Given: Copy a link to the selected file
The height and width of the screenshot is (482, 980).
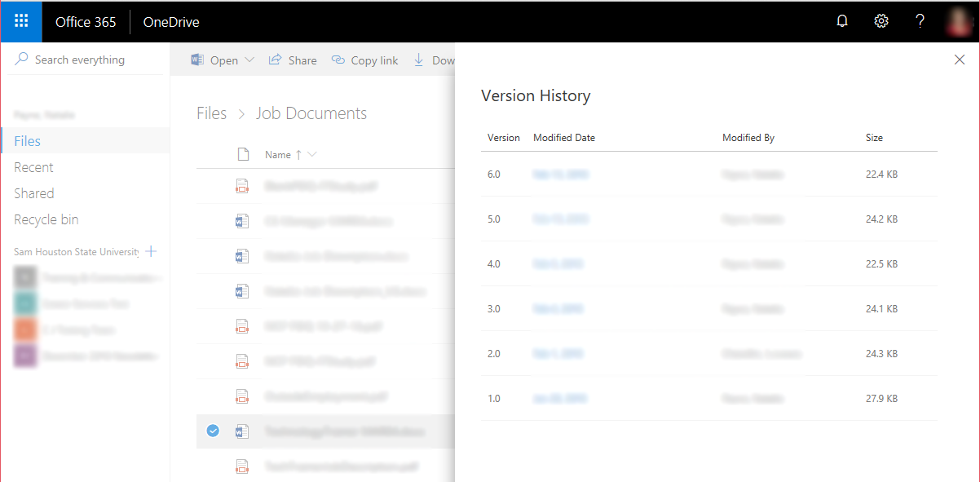Looking at the screenshot, I should point(364,60).
